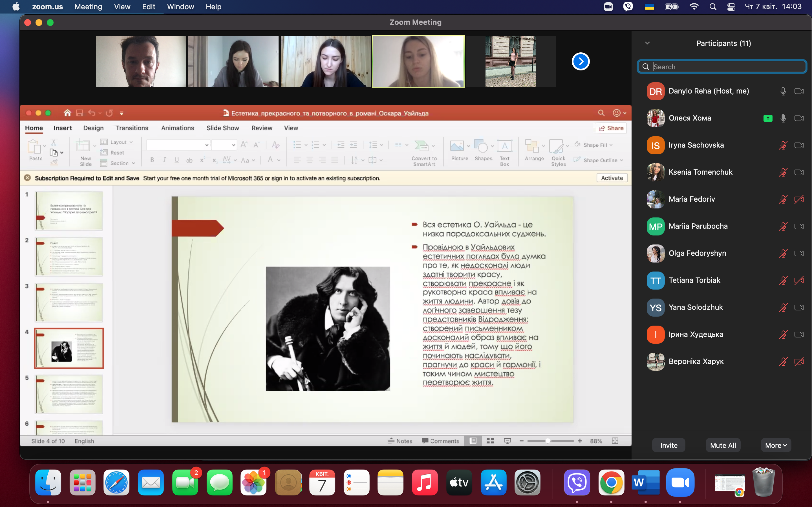Switch to slide sorter view icon
The image size is (812, 507).
490,441
